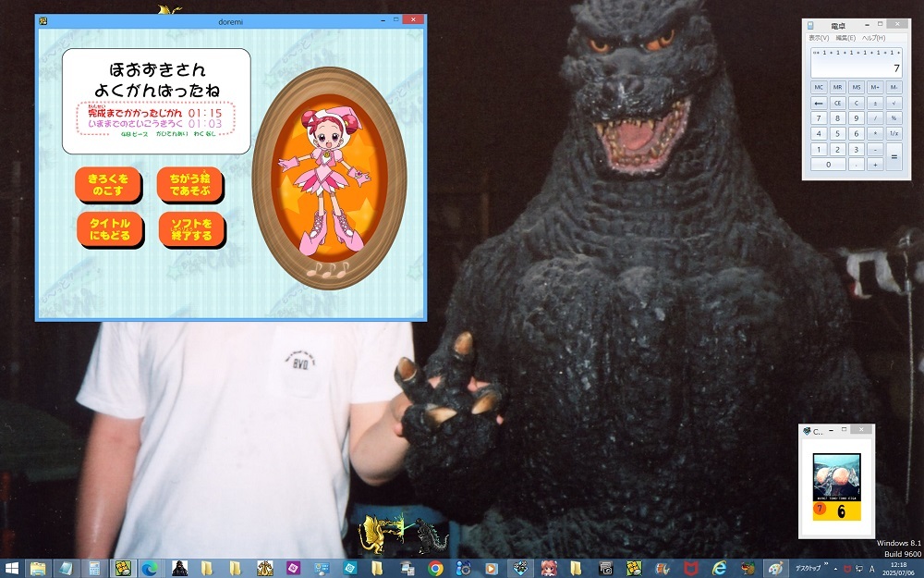The height and width of the screenshot is (578, 924).
Task: Click digit 8 on the Calculator
Action: pyautogui.click(x=837, y=118)
